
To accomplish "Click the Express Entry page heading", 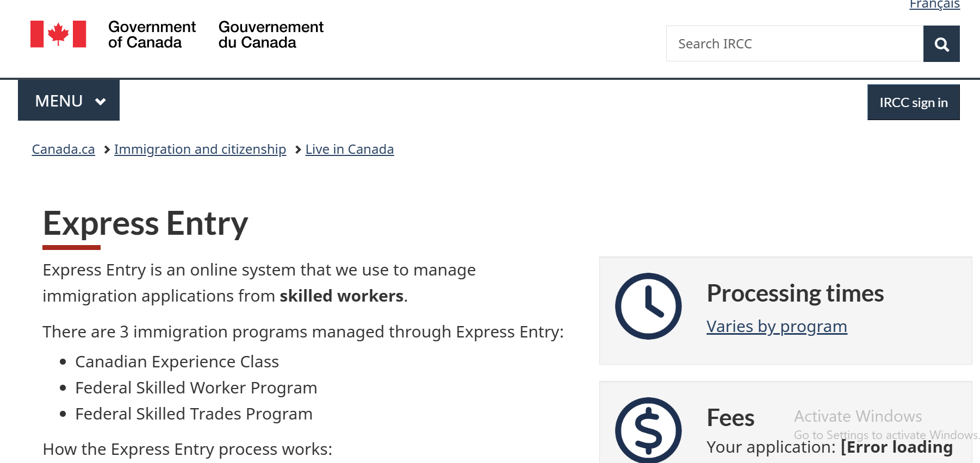I will tap(145, 223).
